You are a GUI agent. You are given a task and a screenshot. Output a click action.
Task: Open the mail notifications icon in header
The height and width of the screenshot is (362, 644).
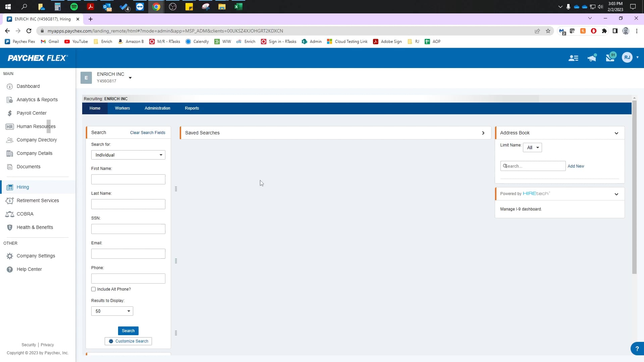click(610, 58)
